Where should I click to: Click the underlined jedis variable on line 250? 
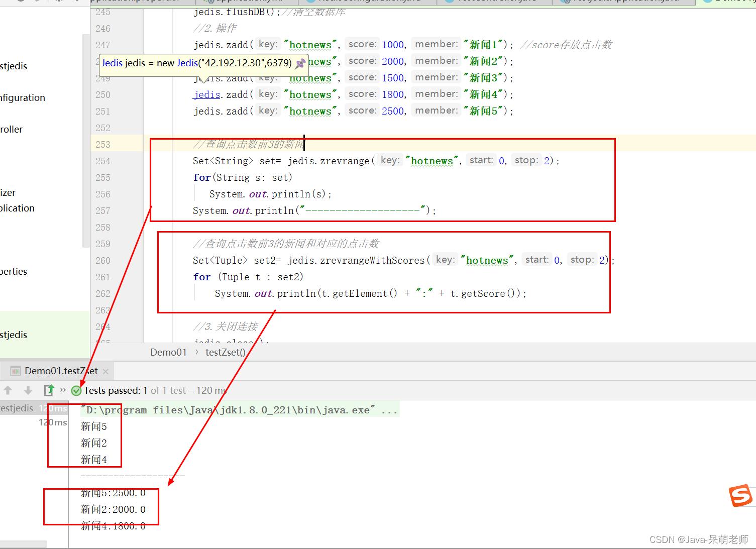coord(207,94)
